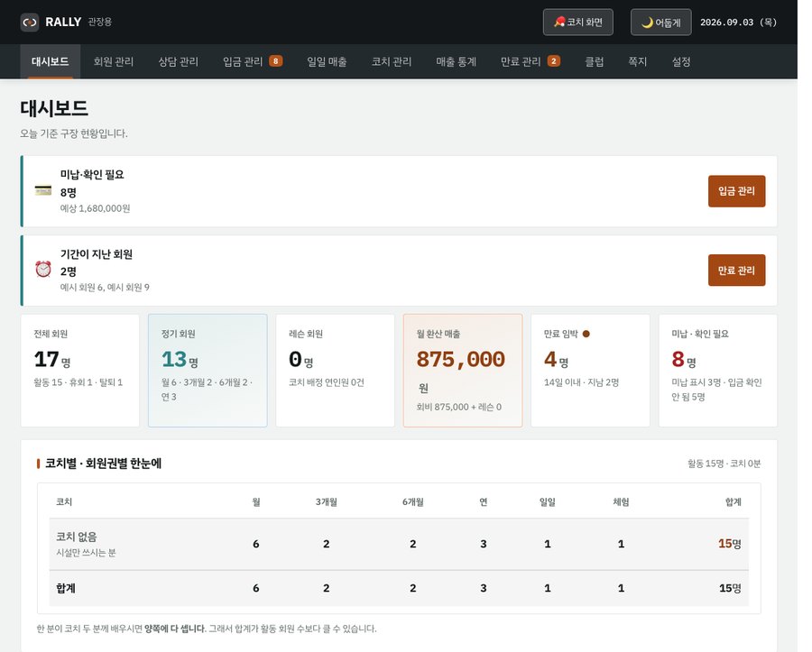Click the RALLY logo icon
Screen dimensions: 812x652
(x=30, y=23)
